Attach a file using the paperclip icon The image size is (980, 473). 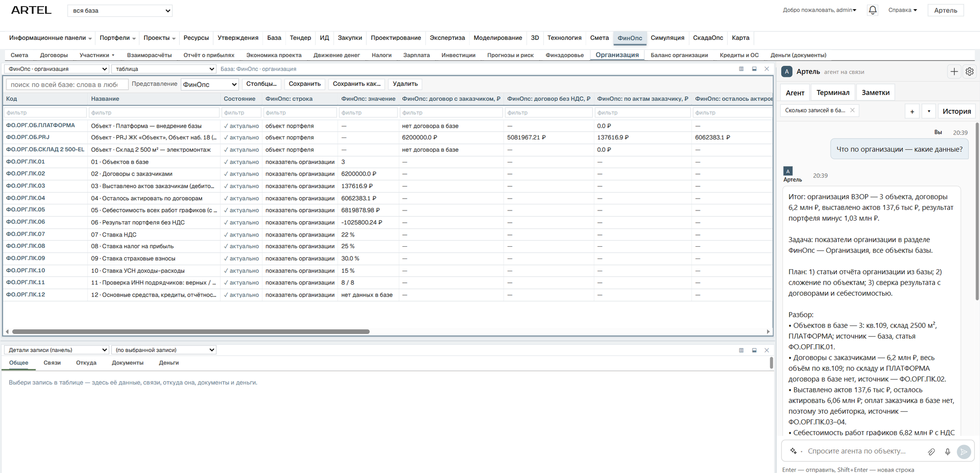tap(931, 452)
